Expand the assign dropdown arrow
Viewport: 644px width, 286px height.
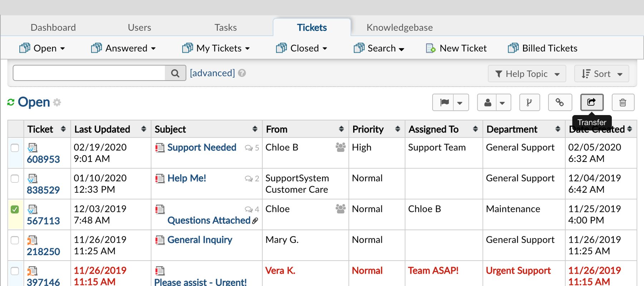(x=503, y=103)
